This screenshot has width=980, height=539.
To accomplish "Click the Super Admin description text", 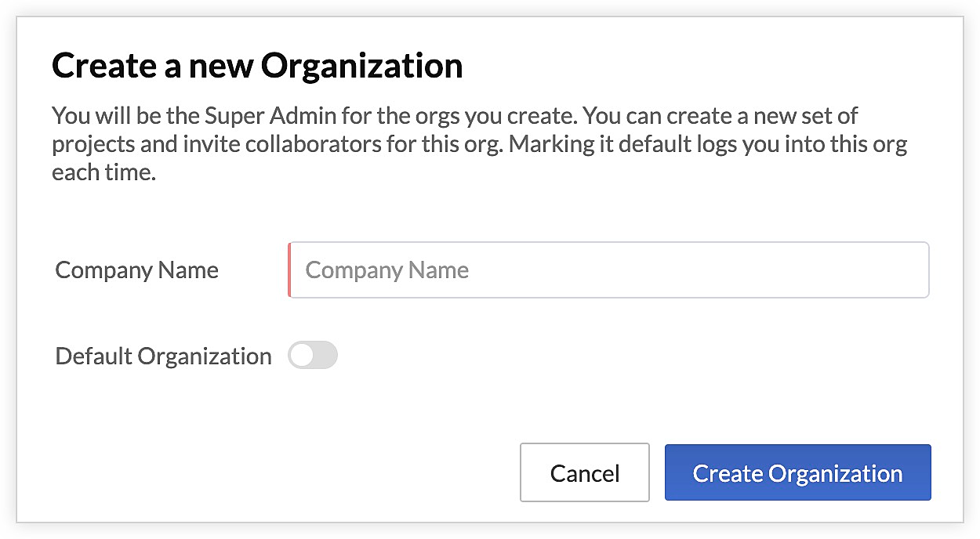I will pos(478,143).
